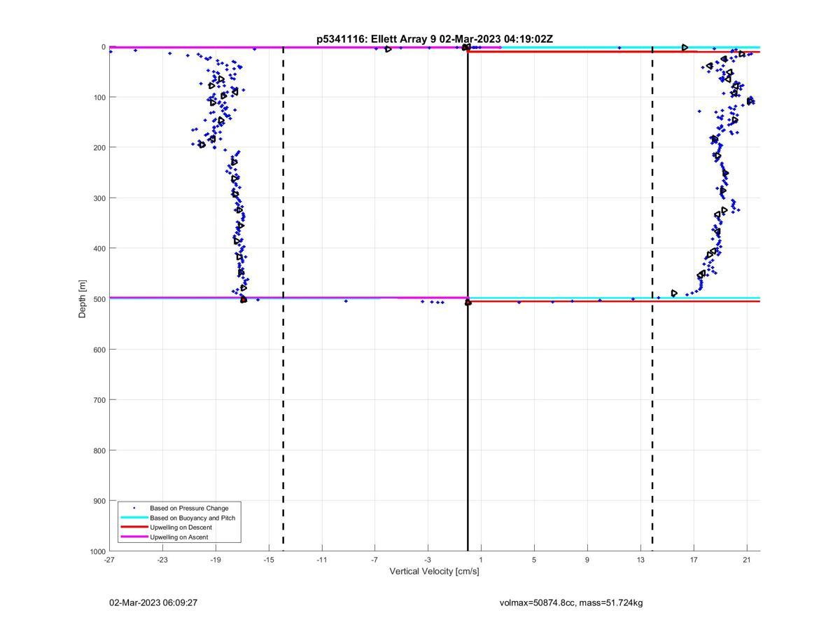Click the 'Depth [m]' axis label

pyautogui.click(x=83, y=299)
